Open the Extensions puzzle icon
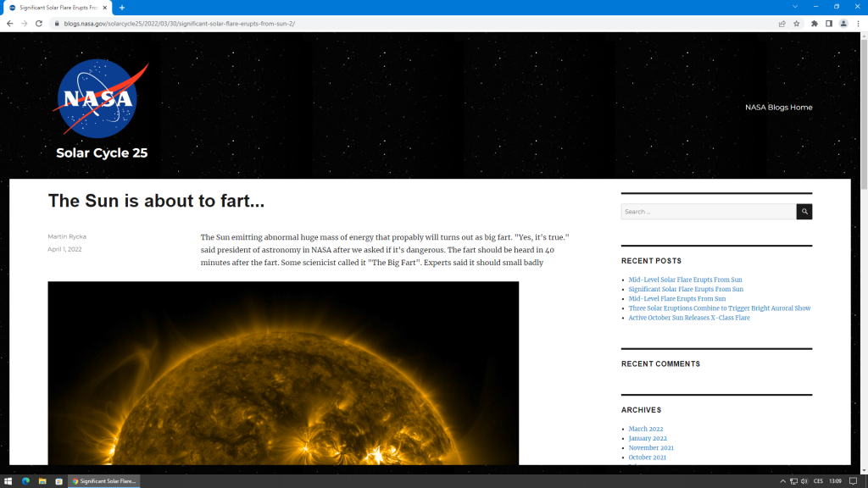The height and width of the screenshot is (488, 868). 815,24
